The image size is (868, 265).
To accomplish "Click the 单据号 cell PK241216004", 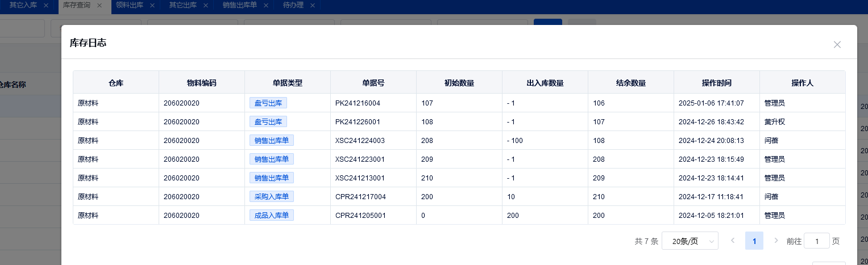I will click(358, 103).
